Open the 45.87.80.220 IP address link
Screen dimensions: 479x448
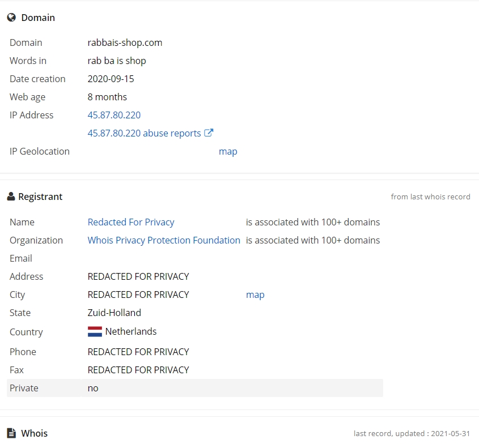coord(114,115)
